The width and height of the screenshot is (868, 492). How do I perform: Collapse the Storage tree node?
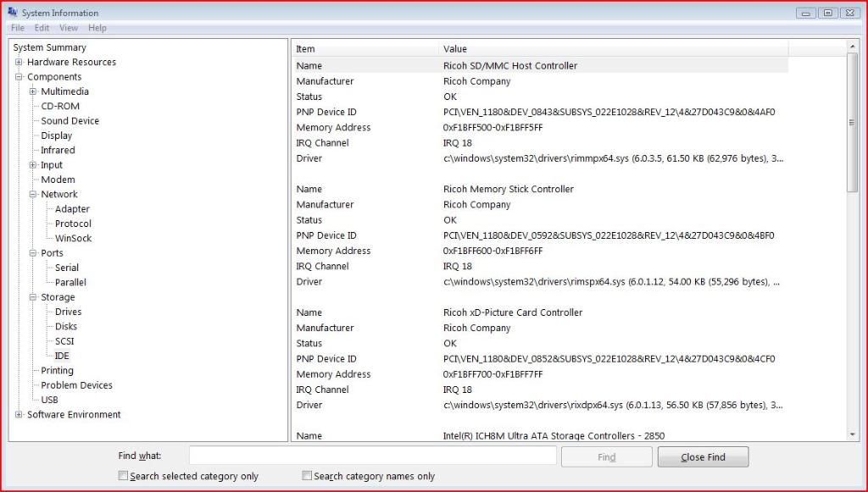(33, 297)
